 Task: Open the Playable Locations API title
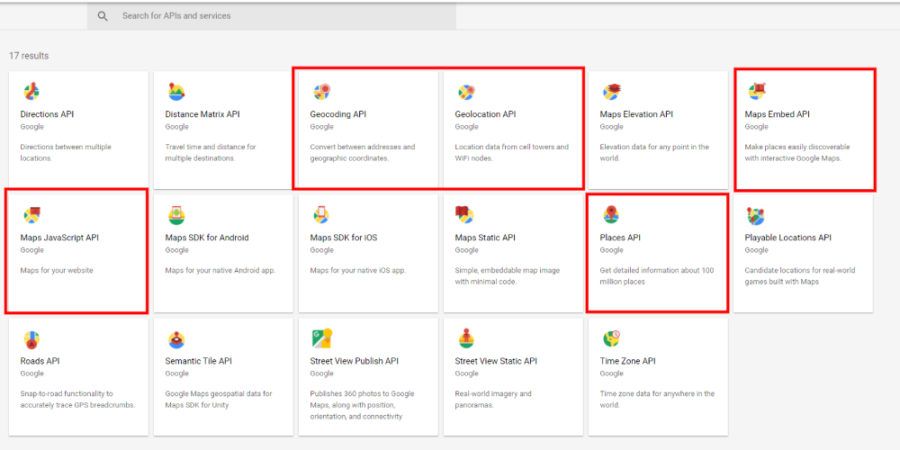tap(788, 238)
